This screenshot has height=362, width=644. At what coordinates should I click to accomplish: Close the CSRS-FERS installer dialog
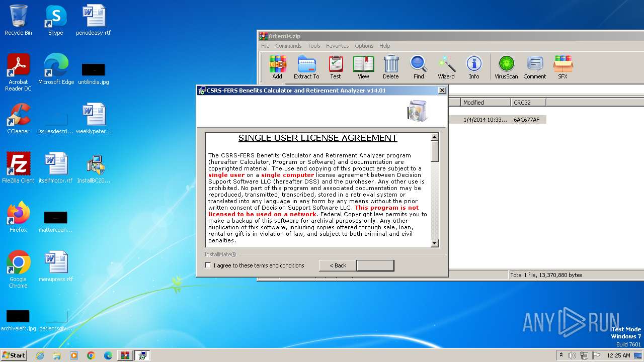point(442,90)
